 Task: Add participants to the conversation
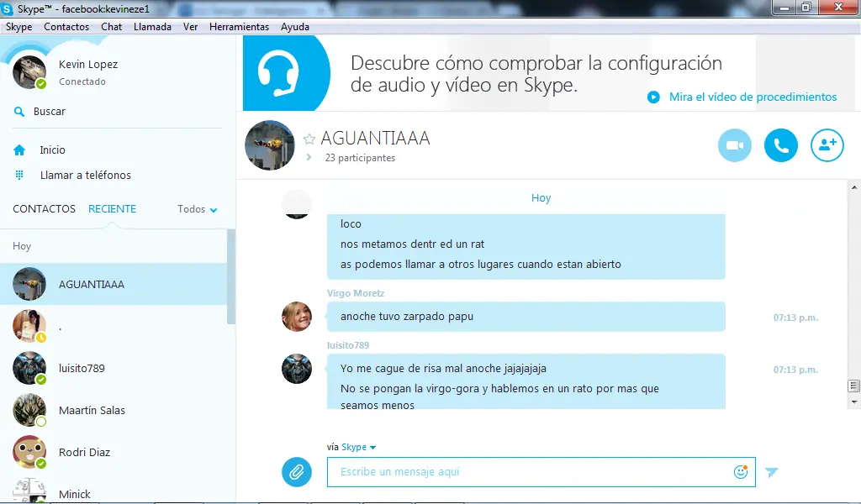(x=827, y=145)
